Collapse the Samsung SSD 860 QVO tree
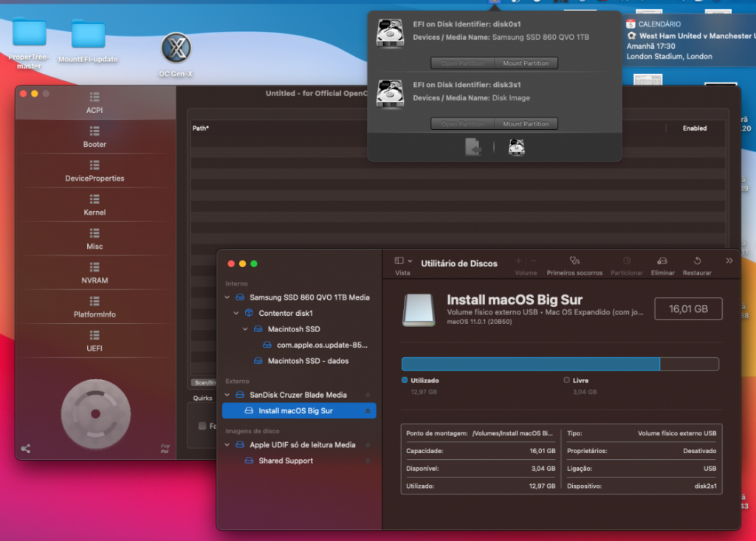This screenshot has height=541, width=756. click(228, 297)
